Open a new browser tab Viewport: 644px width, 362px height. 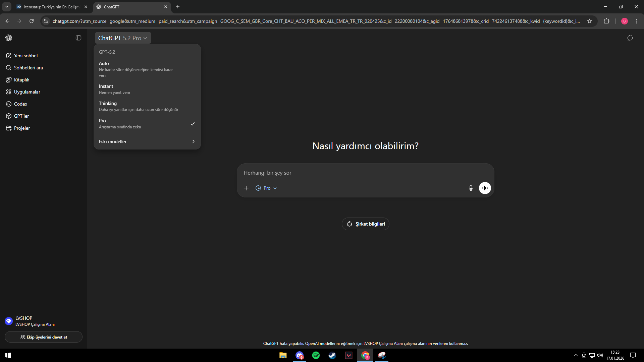(x=178, y=7)
